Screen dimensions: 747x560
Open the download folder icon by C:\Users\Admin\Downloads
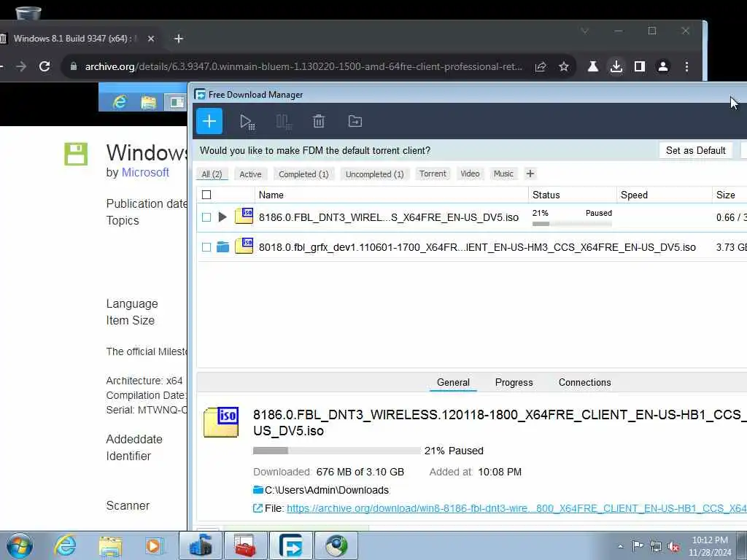point(258,490)
